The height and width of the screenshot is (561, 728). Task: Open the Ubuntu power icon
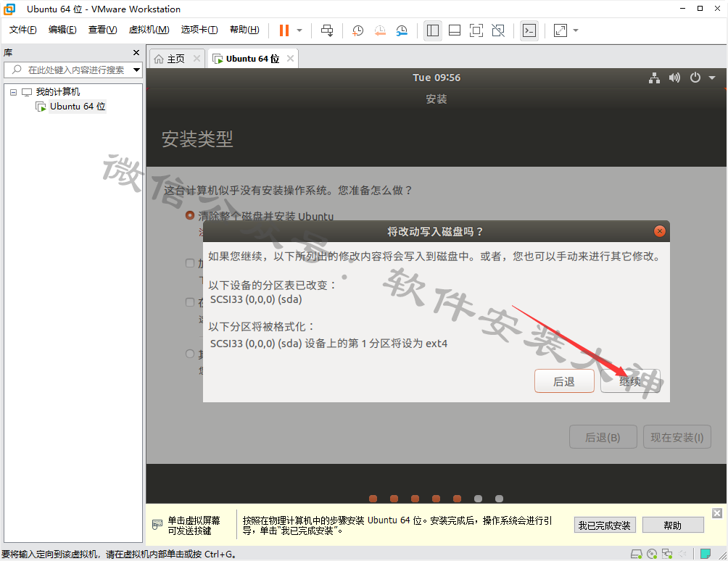click(x=695, y=78)
